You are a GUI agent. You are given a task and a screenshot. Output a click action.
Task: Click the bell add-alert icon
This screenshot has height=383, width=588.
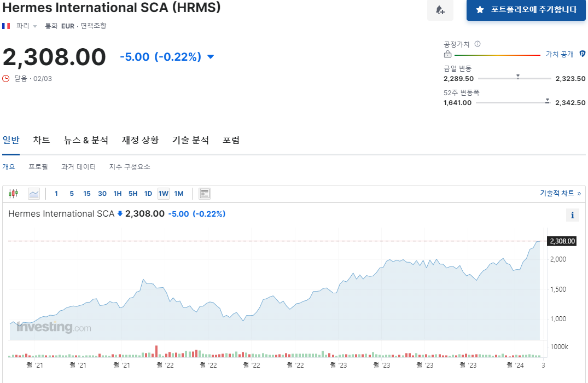coord(440,10)
